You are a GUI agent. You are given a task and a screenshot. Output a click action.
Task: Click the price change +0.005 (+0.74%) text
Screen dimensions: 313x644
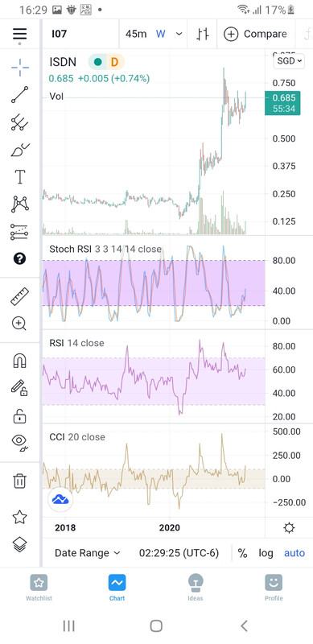(x=113, y=78)
